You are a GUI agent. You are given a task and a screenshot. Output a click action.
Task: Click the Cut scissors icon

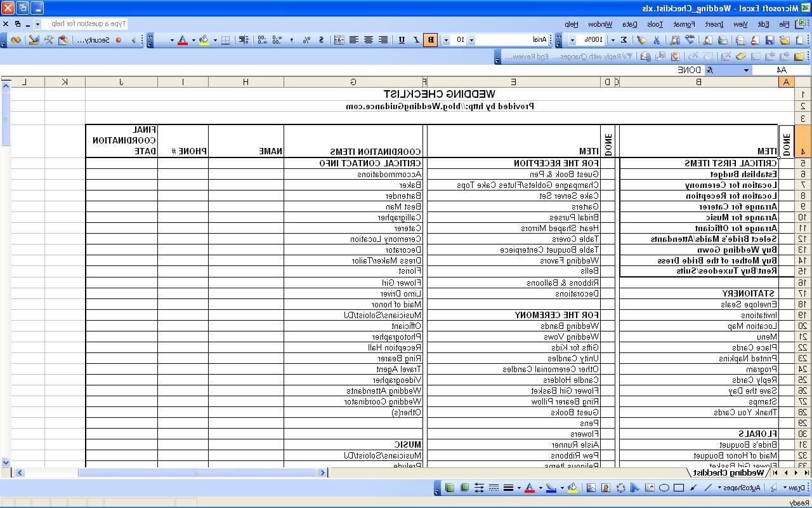pyautogui.click(x=656, y=40)
